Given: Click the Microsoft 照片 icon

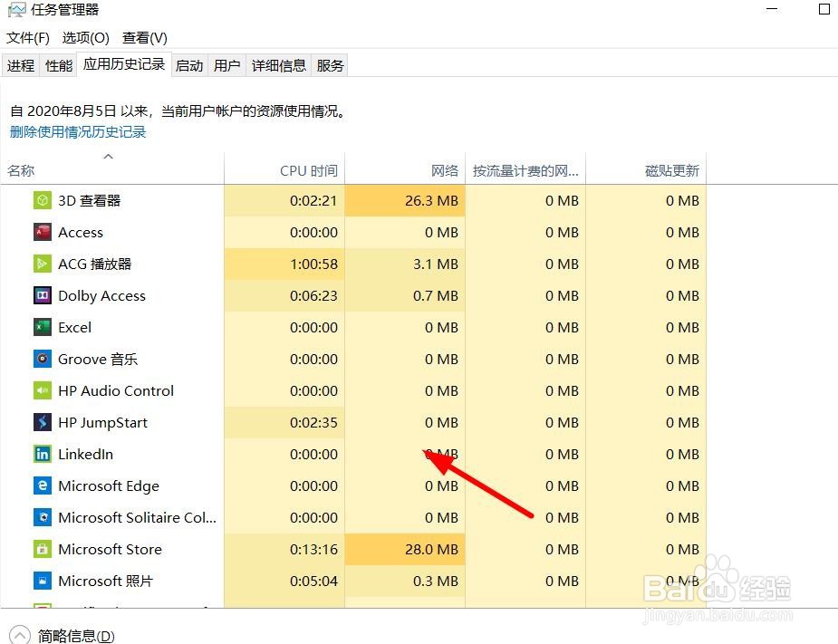Looking at the screenshot, I should click(x=43, y=581).
